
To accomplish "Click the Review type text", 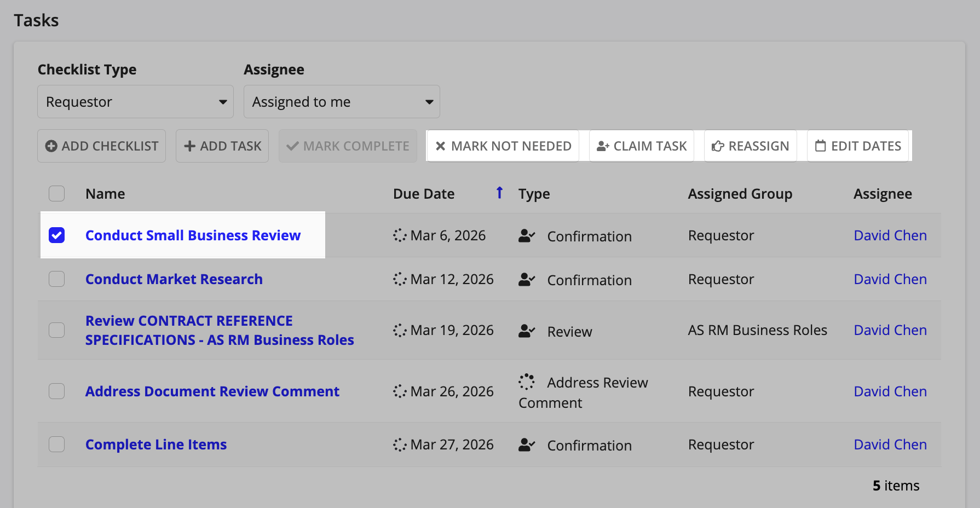I will 569,332.
